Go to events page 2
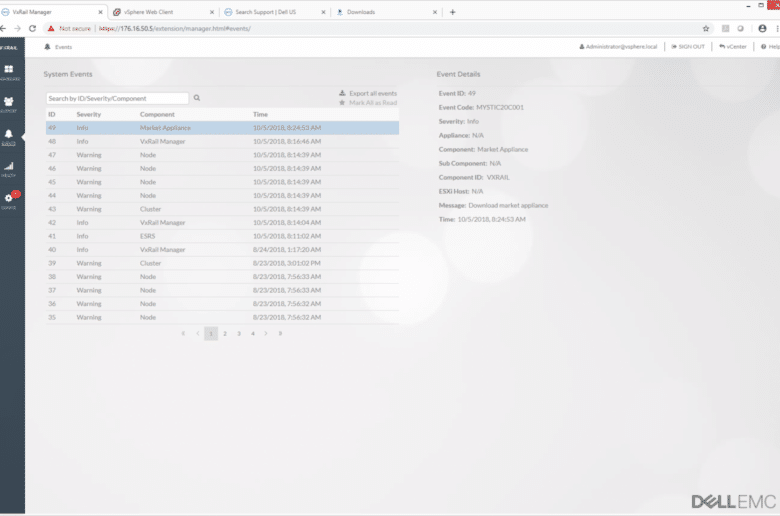This screenshot has height=516, width=780. [x=225, y=333]
